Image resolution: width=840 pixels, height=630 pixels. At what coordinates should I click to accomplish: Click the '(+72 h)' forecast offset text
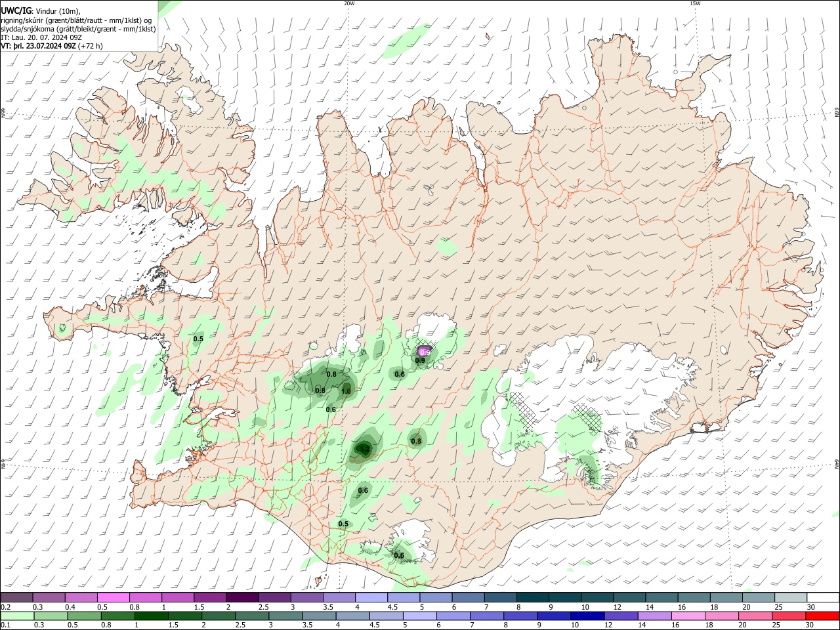click(91, 46)
